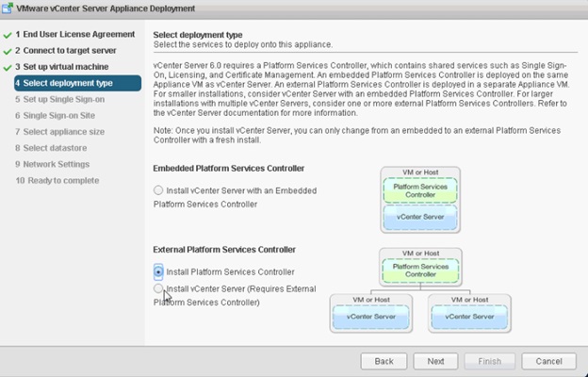Go to step 1 End User License Agreement
The image size is (588, 377).
(75, 34)
